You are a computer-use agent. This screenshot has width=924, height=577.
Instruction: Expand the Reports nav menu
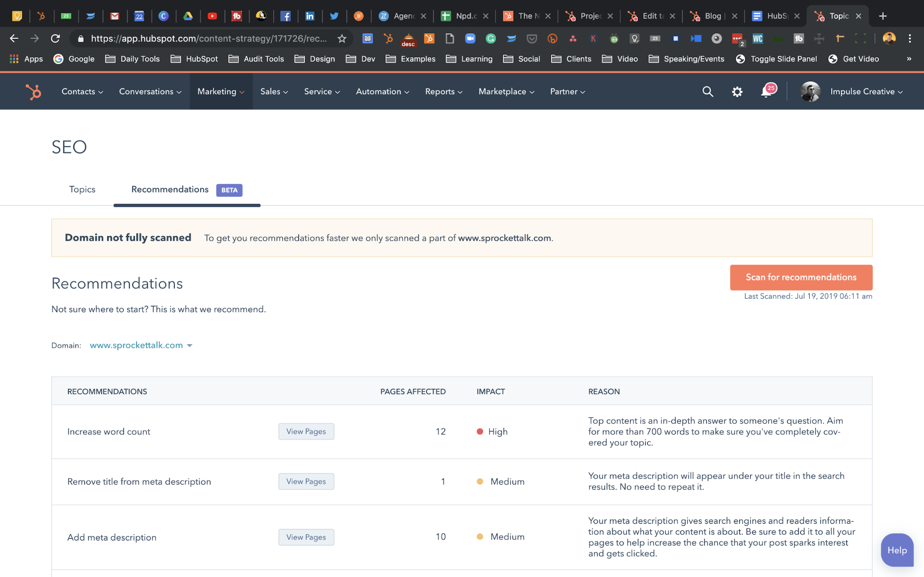click(443, 91)
